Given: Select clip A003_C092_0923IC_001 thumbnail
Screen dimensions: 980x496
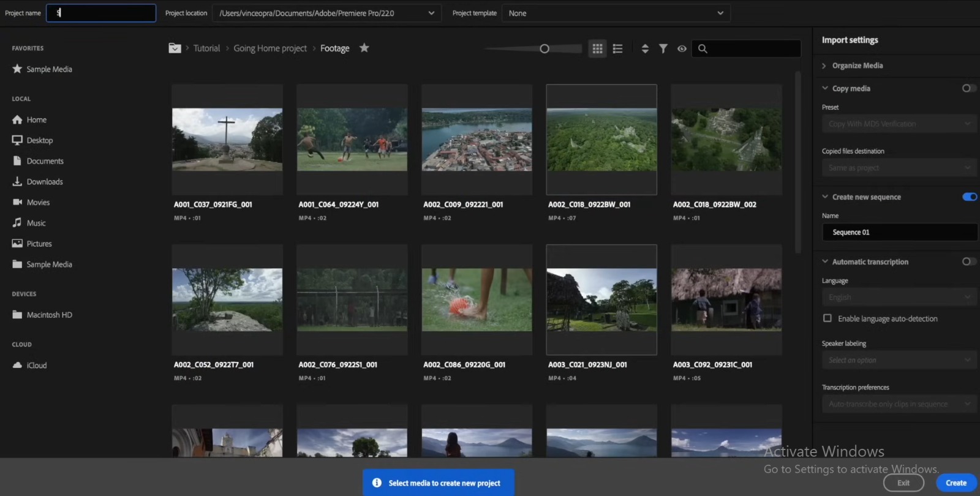Looking at the screenshot, I should pyautogui.click(x=726, y=300).
